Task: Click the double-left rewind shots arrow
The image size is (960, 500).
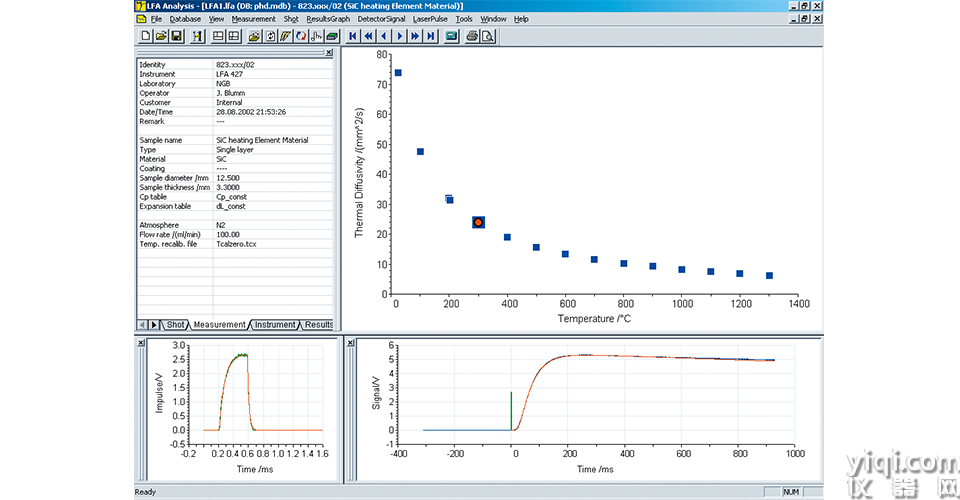Action: pyautogui.click(x=369, y=36)
